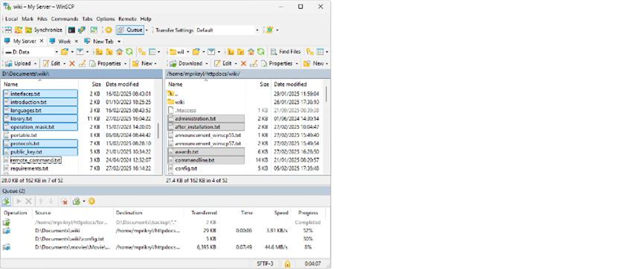The width and height of the screenshot is (644, 269).
Task: Expand the Queue button dropdown arrow
Action: [x=147, y=30]
